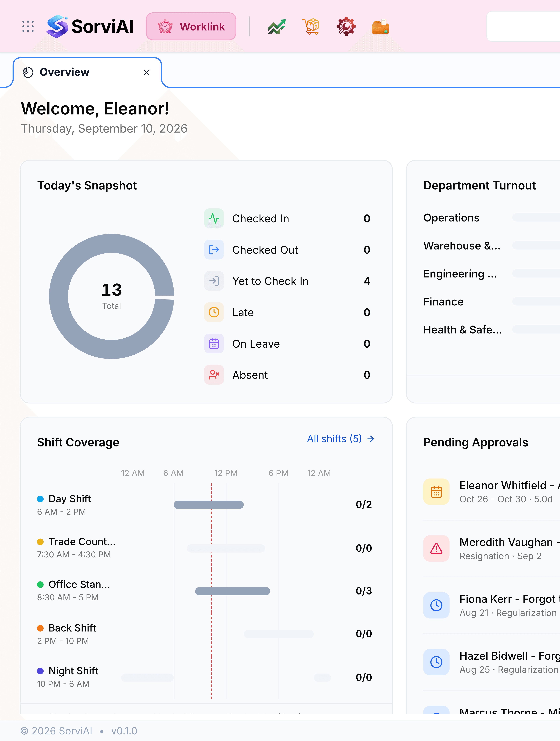Click the pie chart icon on Overview tab
560x741 pixels.
tap(28, 72)
